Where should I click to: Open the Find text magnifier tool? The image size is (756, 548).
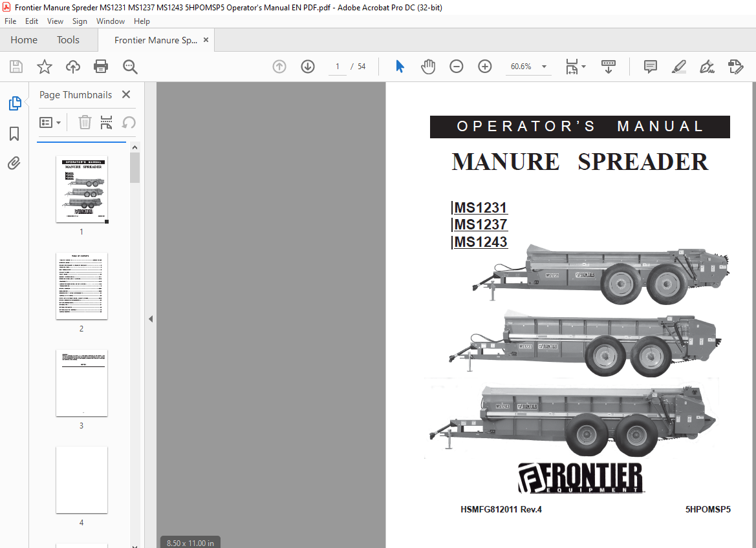click(x=130, y=67)
